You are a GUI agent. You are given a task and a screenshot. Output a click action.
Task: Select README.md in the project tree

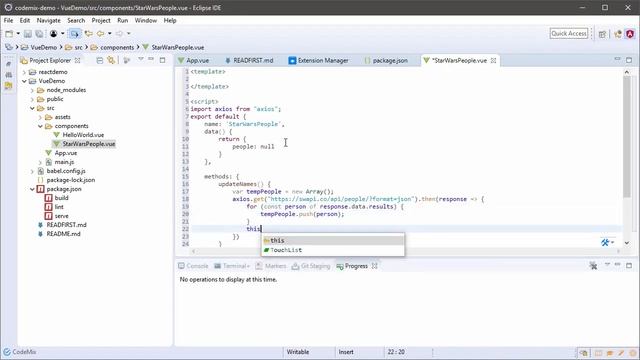pyautogui.click(x=63, y=234)
